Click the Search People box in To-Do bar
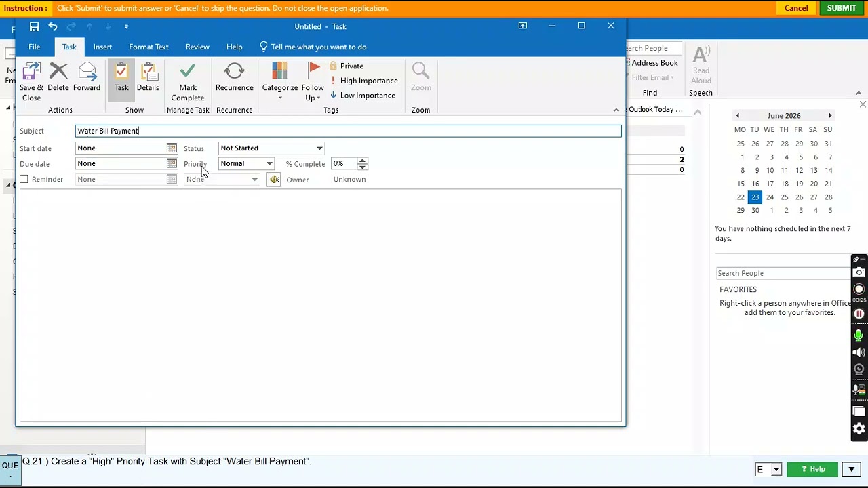This screenshot has width=868, height=488. 783,273
